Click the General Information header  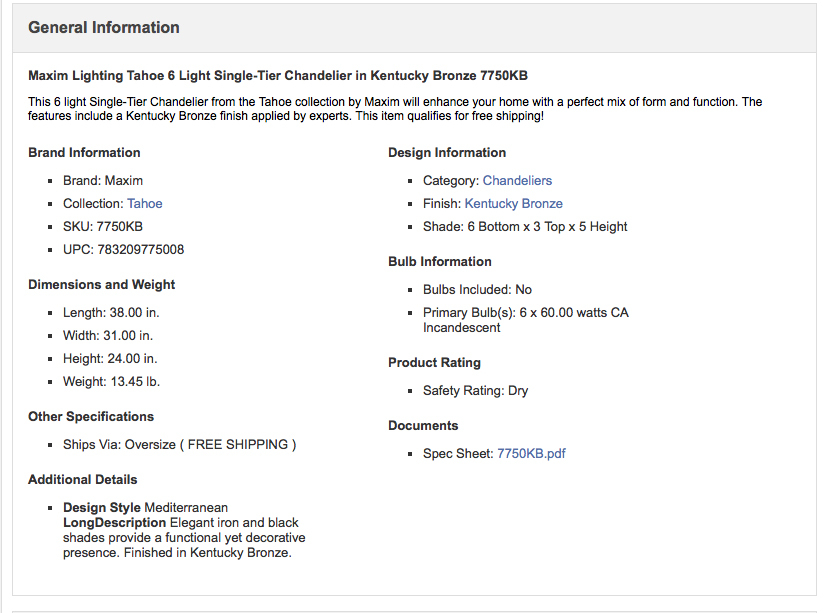click(x=104, y=28)
